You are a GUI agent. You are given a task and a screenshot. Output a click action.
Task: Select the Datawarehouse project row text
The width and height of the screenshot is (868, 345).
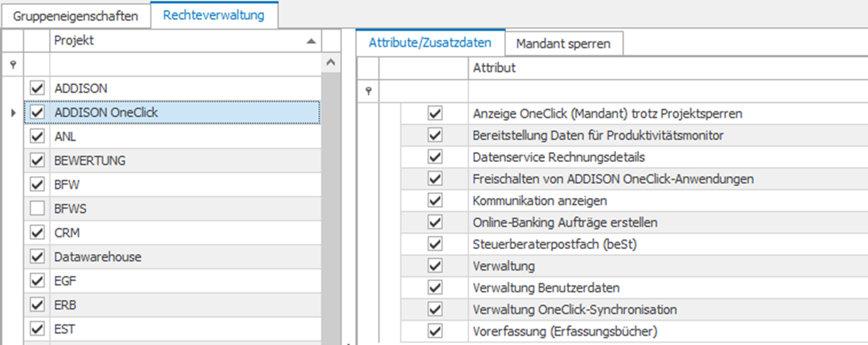click(98, 257)
